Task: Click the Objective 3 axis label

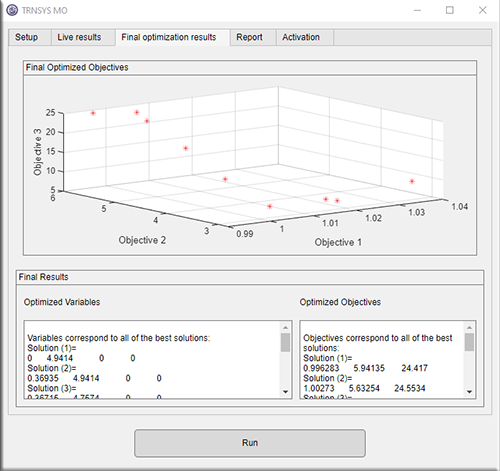Action: coord(38,152)
